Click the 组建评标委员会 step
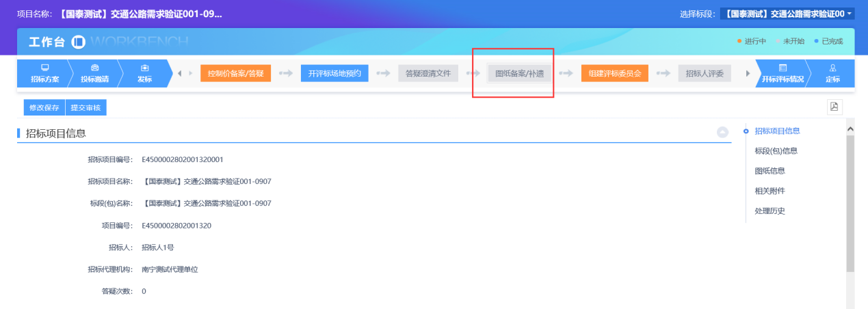The width and height of the screenshot is (868, 309). 615,74
